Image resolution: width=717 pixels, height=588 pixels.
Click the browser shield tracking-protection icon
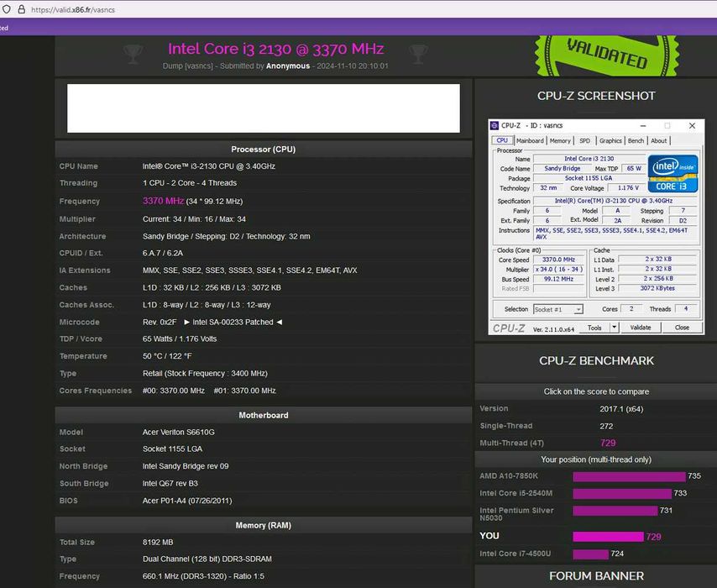coord(7,9)
